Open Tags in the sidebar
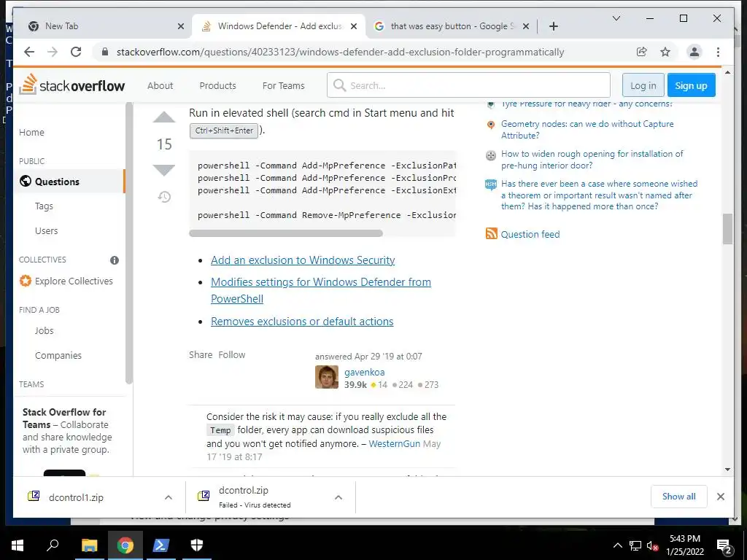 click(x=44, y=206)
